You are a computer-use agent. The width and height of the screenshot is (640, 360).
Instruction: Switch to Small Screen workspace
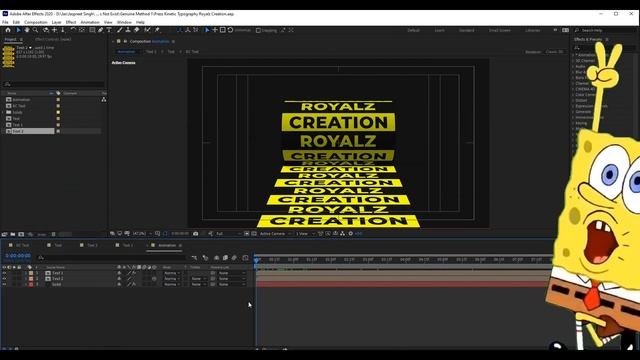click(x=500, y=30)
